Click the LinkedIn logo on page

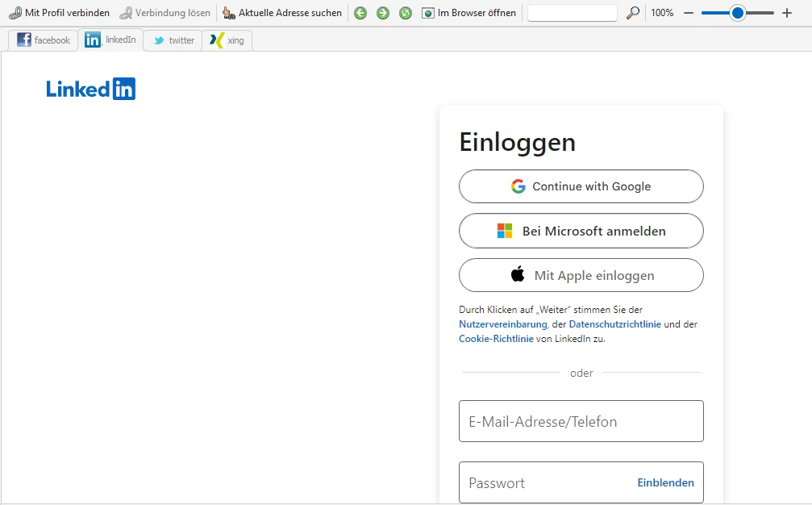pyautogui.click(x=90, y=89)
